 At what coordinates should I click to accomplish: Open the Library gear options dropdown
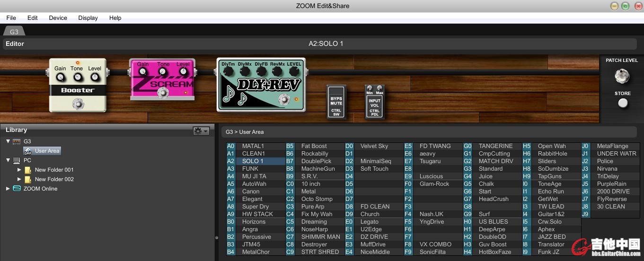201,131
